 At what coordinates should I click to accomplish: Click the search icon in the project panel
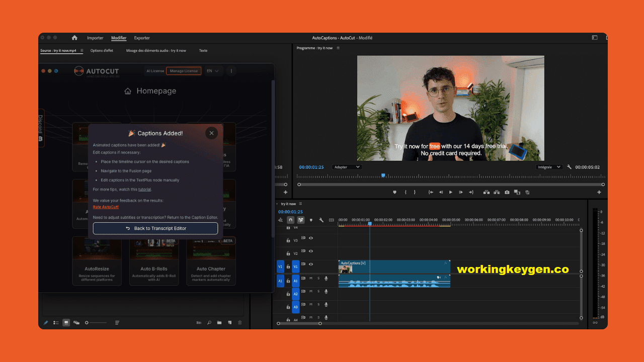[209, 322]
